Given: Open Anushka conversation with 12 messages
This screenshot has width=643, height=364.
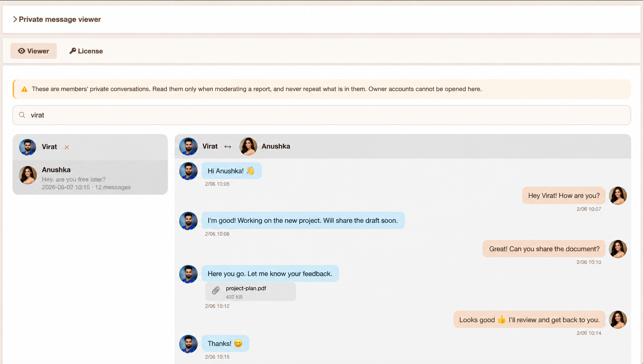Looking at the screenshot, I should pos(90,178).
